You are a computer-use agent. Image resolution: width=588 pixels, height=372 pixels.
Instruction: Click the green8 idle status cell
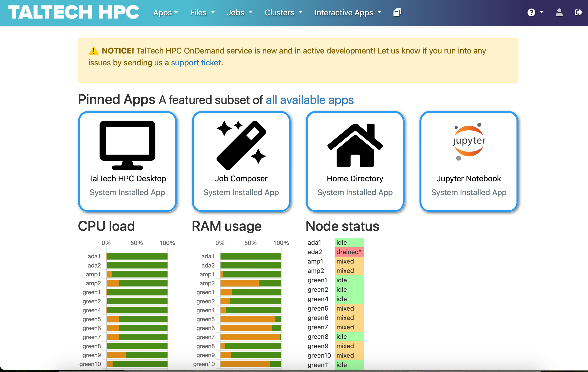pyautogui.click(x=349, y=337)
